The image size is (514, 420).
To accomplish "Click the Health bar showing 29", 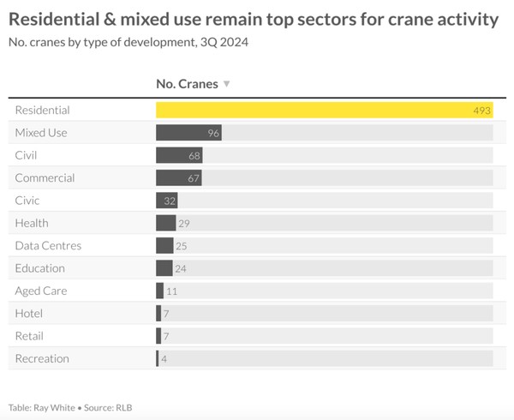I will coord(165,223).
